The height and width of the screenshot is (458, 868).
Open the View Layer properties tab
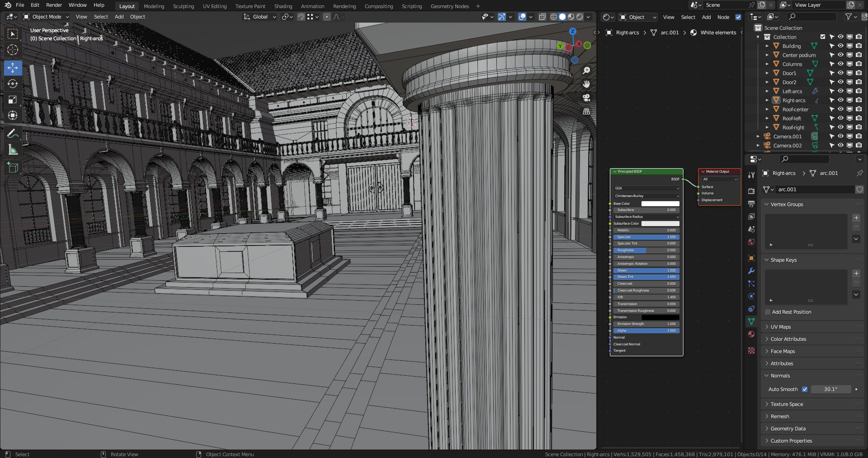pos(751,217)
